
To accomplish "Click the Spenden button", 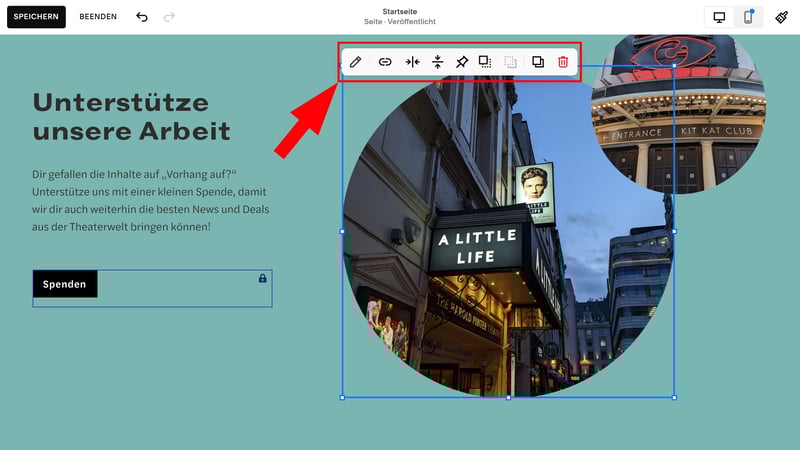I will pyautogui.click(x=65, y=284).
